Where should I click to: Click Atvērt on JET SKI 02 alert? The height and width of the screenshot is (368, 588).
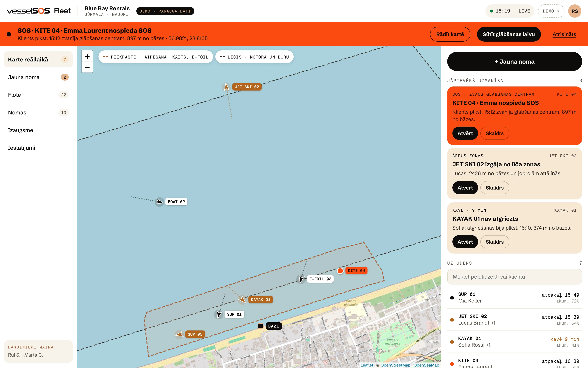(465, 188)
